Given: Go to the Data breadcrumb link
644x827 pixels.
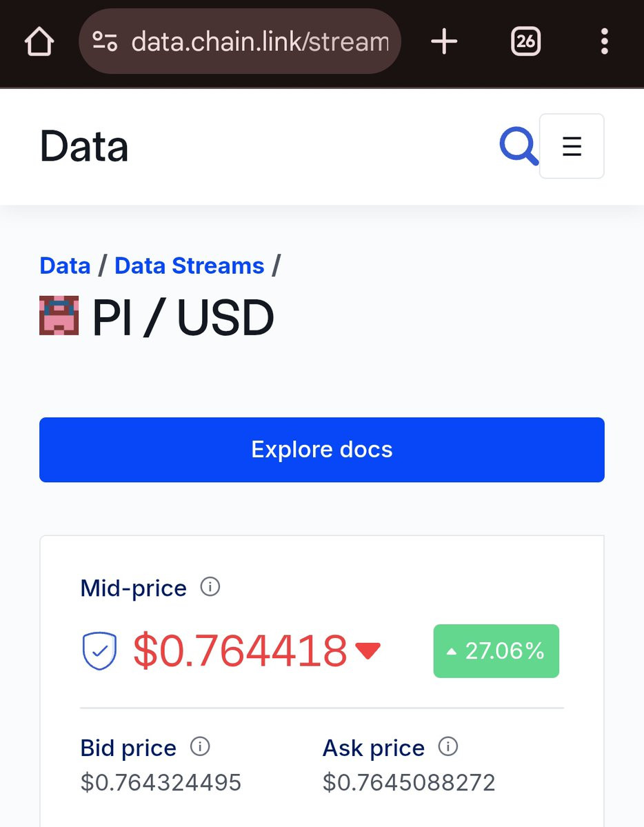Looking at the screenshot, I should point(65,266).
